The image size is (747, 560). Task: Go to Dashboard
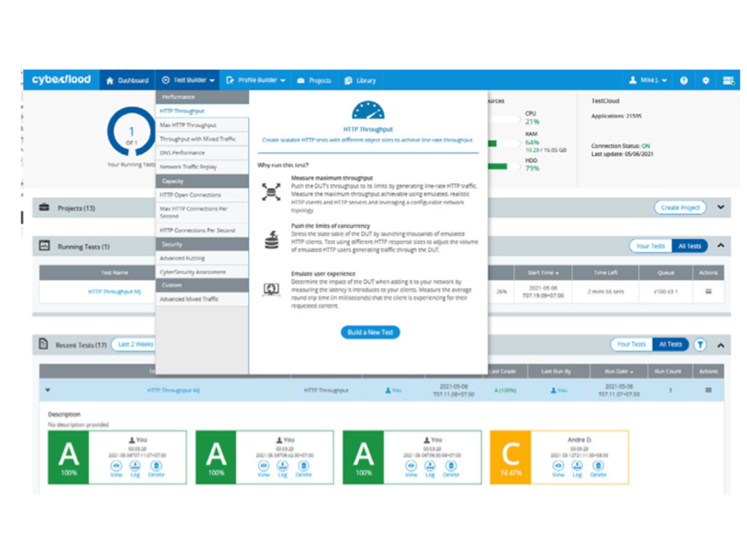(127, 80)
